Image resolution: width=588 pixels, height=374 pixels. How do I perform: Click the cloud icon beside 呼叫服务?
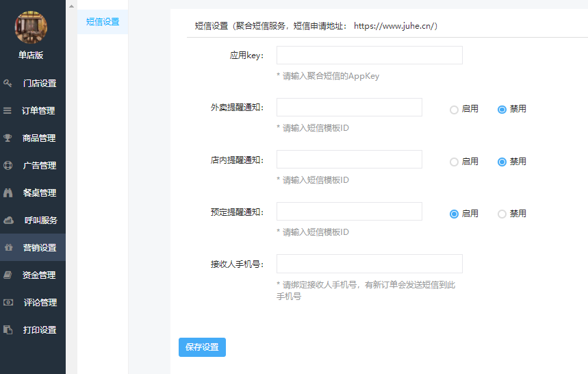(x=8, y=220)
